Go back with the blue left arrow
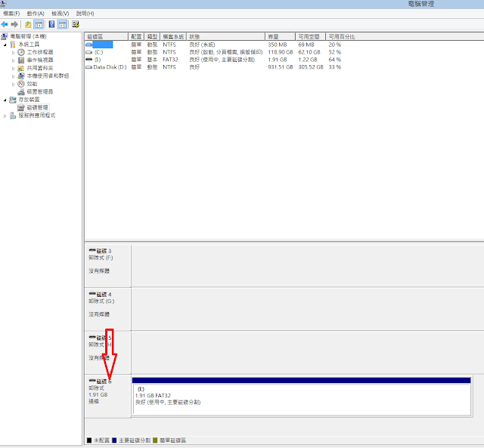 [5, 24]
